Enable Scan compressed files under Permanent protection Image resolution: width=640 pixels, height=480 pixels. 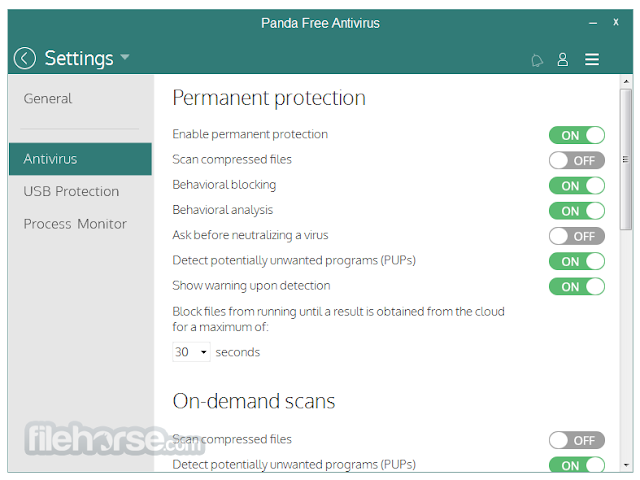577,160
